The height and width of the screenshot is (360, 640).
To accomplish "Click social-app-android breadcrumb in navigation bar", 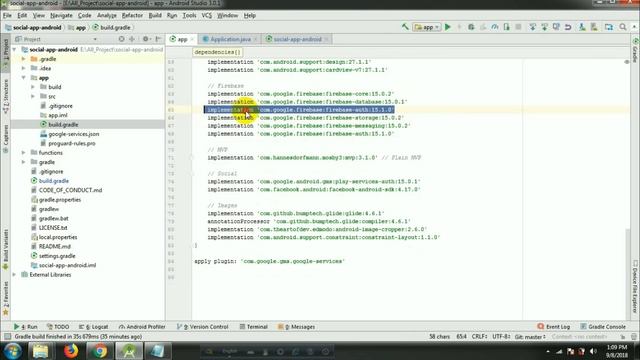I will pos(33,27).
